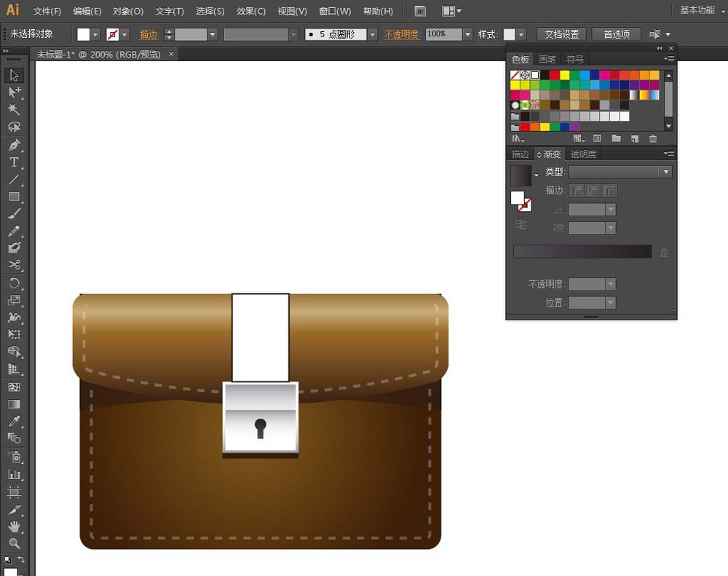
Task: Open the 对象(O) menu
Action: pos(128,11)
